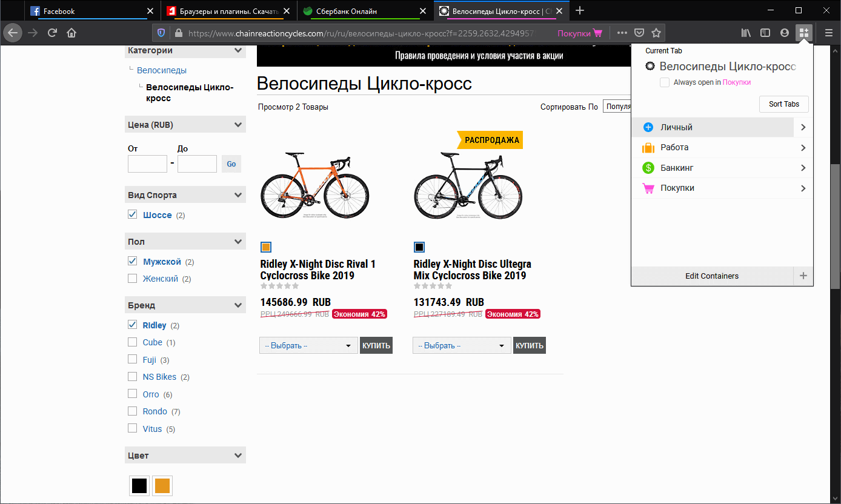Check the NS Bikes brand filter
Viewport: 841px width, 504px height.
point(132,376)
